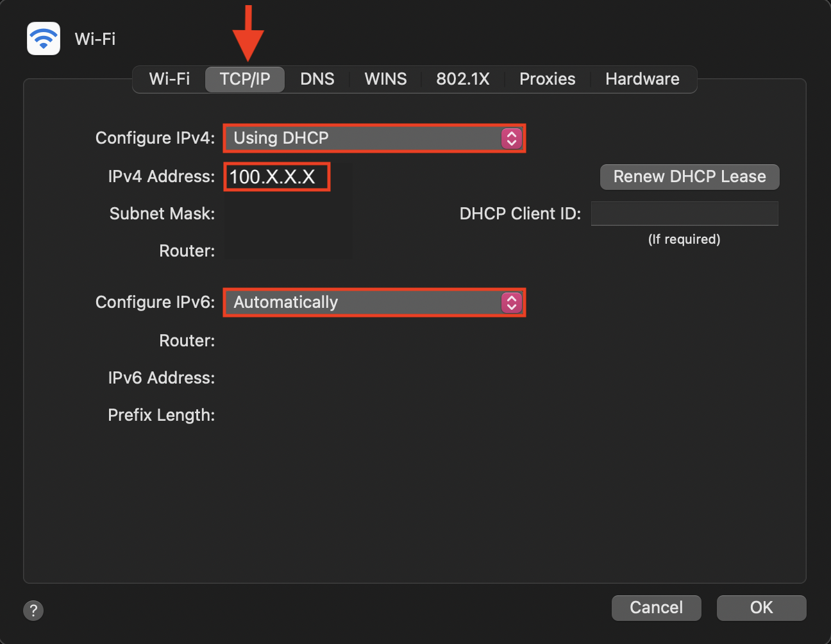Switch to the Wi-Fi tab
The width and height of the screenshot is (831, 644).
tap(169, 80)
